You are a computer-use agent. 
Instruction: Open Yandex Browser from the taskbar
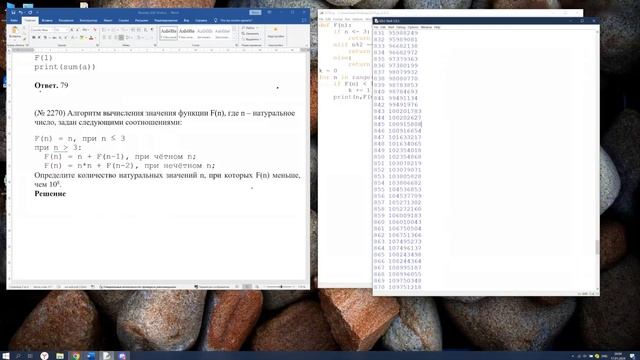coord(44,356)
